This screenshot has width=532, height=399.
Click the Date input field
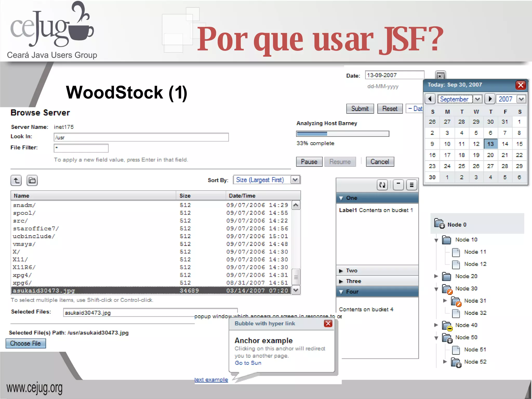[394, 75]
